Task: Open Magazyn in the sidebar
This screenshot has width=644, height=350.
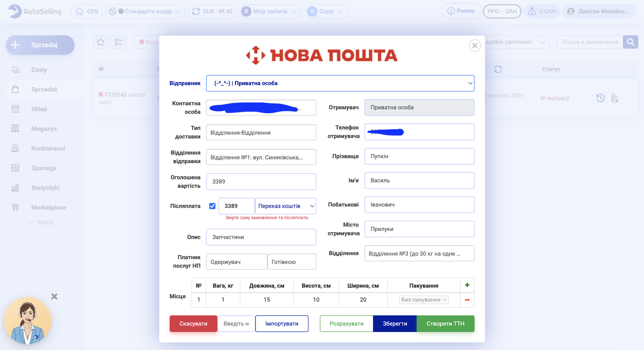Action: click(x=44, y=129)
